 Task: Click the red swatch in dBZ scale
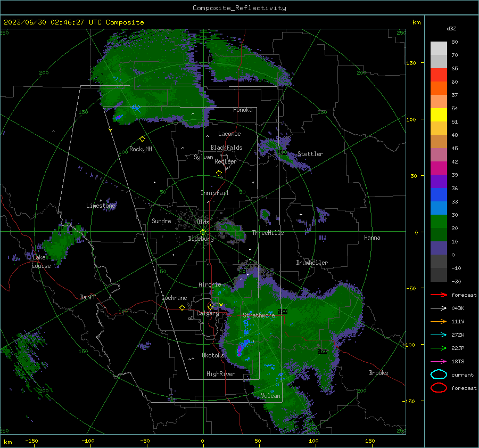pyautogui.click(x=439, y=75)
